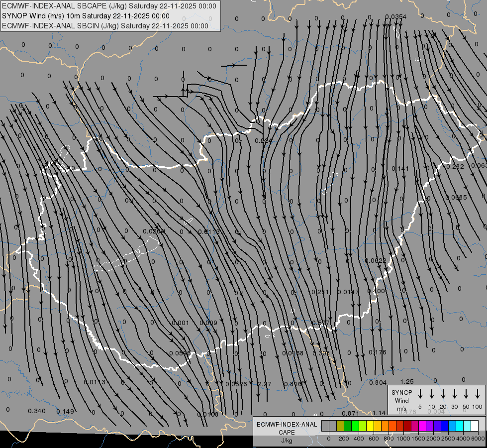Image resolution: width=487 pixels, height=448 pixels.
Task: Click the 6000 tick label on CAPE scale
Action: click(478, 439)
